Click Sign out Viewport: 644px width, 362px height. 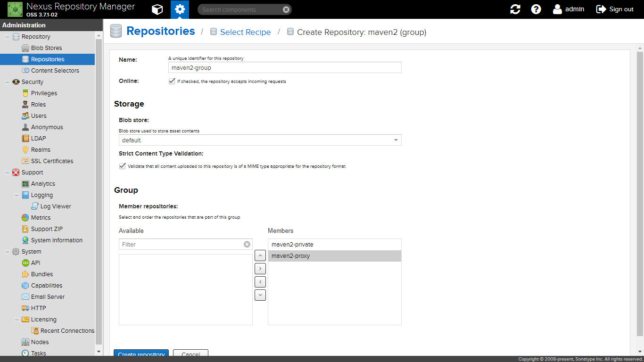pos(615,9)
